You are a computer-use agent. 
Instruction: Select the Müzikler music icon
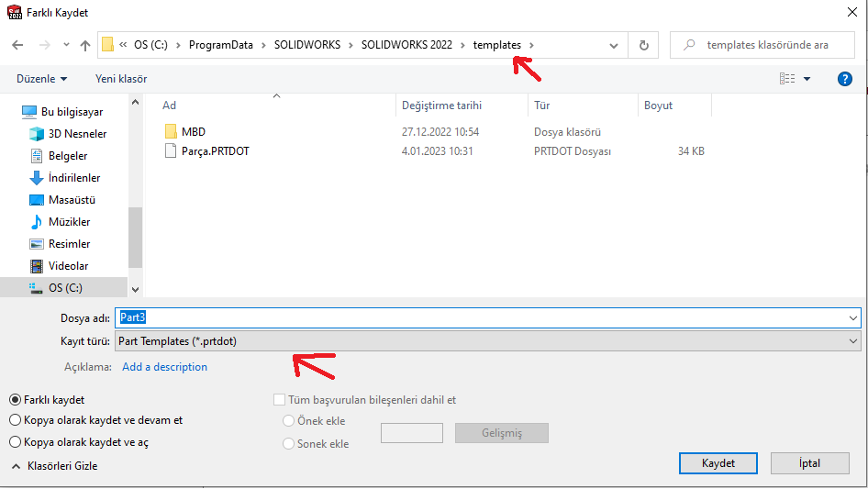coord(37,222)
